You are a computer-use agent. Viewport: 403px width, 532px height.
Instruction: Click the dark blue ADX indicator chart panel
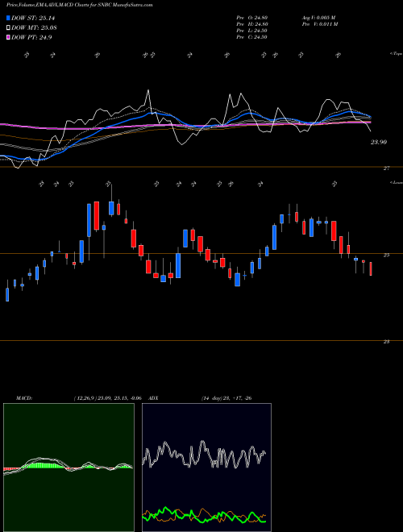coord(206,468)
